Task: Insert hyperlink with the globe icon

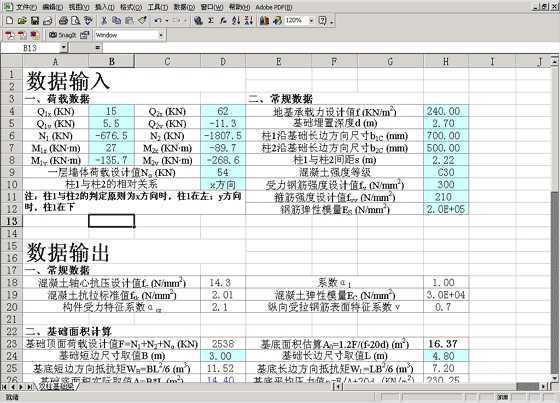Action: click(198, 20)
